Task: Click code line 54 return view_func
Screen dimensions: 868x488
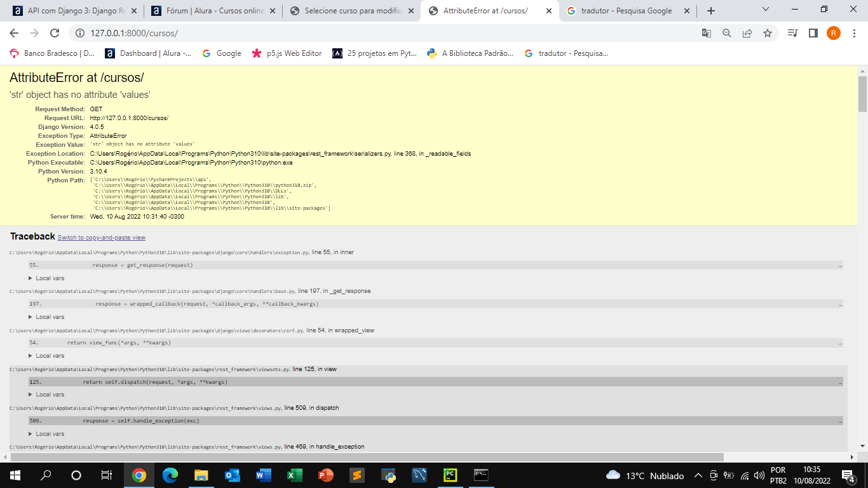Action: click(436, 342)
